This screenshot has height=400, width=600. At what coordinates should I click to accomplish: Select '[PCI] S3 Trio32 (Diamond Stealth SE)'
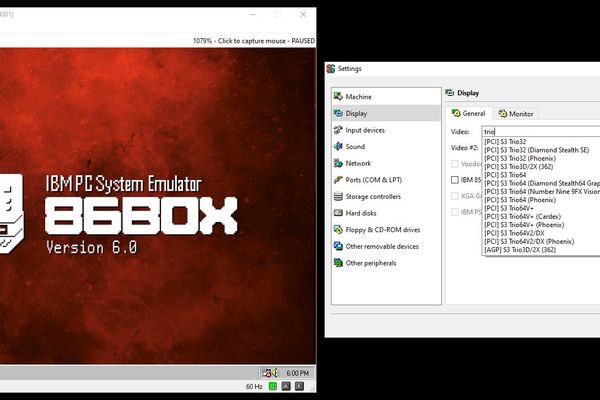pyautogui.click(x=541, y=150)
